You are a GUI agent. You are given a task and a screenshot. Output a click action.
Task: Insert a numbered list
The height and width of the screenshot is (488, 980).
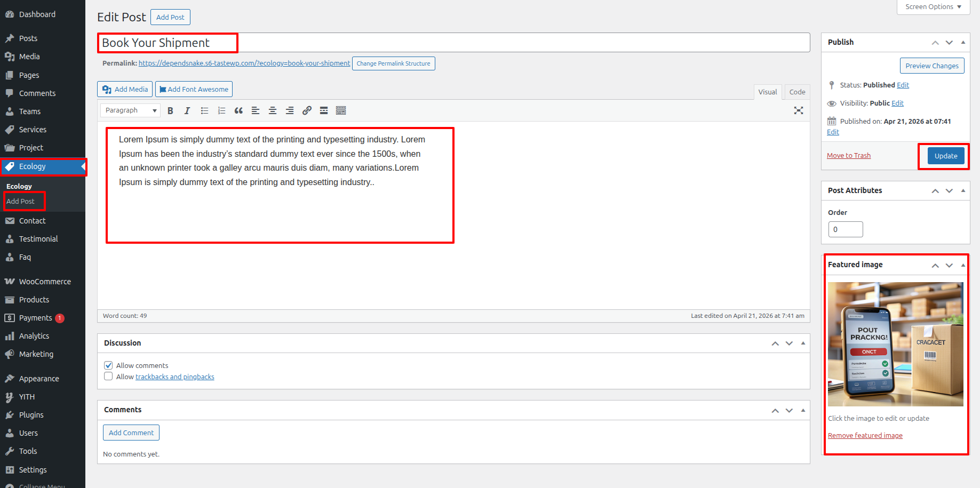click(x=221, y=110)
